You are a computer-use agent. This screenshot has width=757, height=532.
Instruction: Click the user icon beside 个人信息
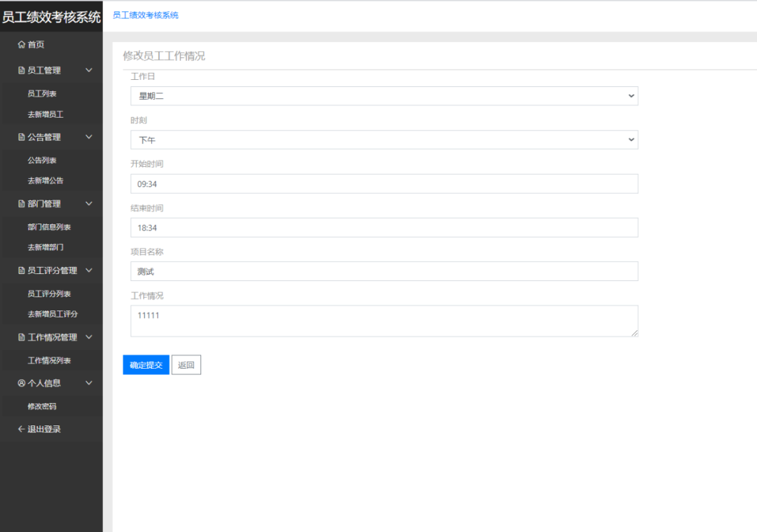point(22,383)
